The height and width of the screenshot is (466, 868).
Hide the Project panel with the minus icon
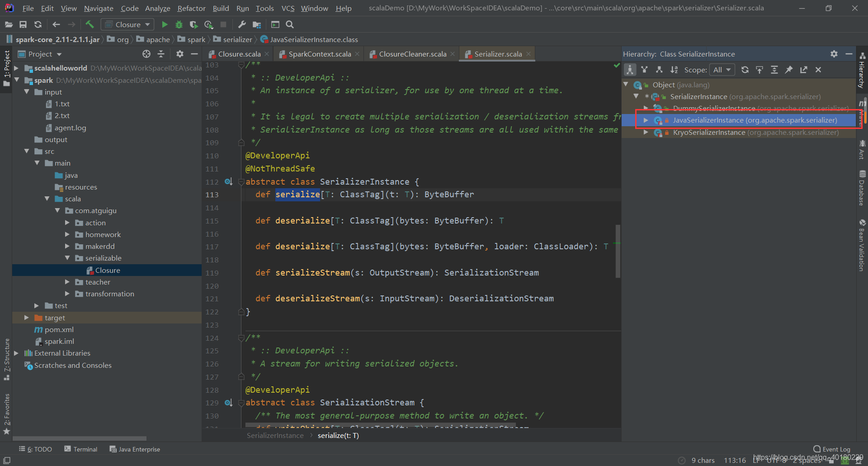(194, 54)
